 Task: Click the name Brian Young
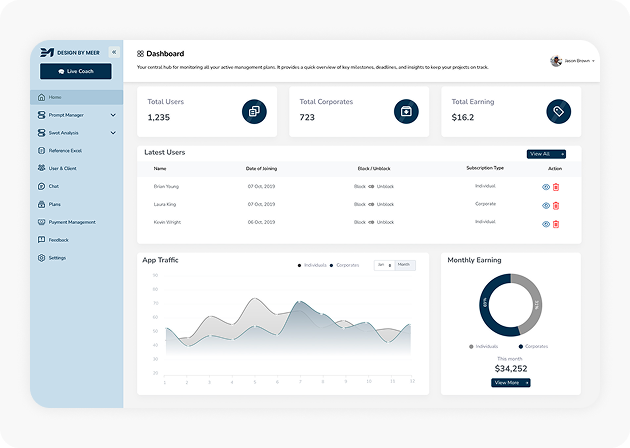166,186
